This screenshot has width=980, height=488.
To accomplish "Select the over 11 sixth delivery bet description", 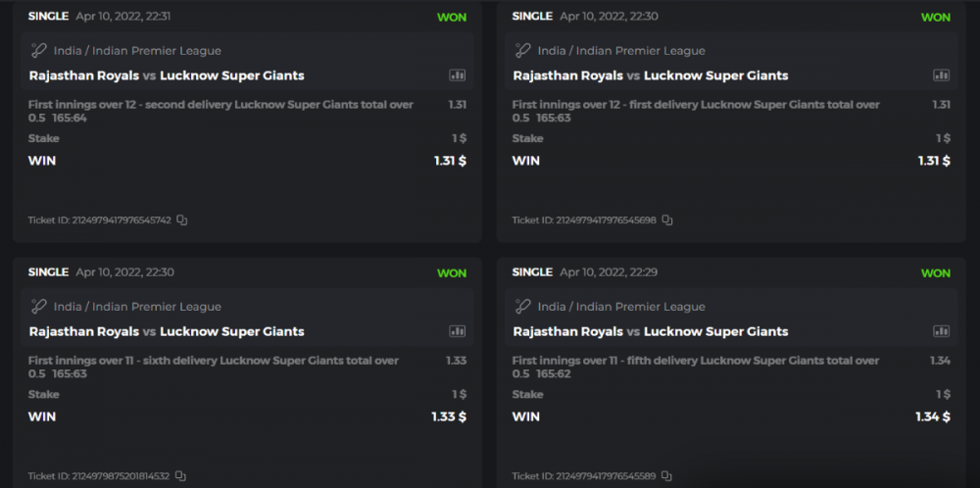I will tap(214, 366).
